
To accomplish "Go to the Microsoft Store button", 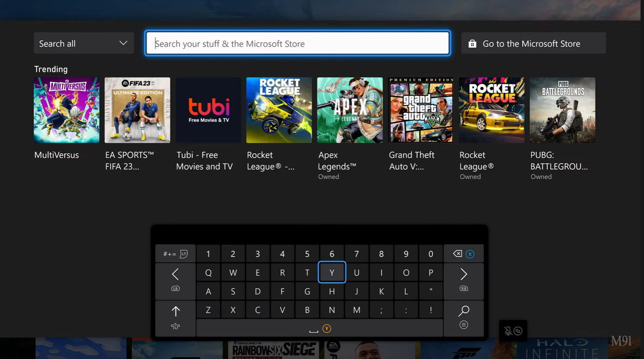I will coord(534,43).
